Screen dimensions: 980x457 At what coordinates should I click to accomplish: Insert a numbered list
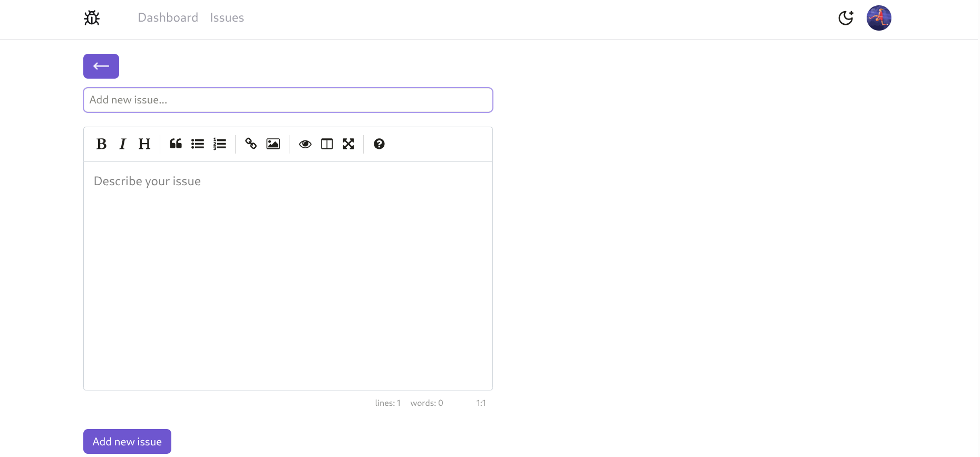[x=220, y=144]
